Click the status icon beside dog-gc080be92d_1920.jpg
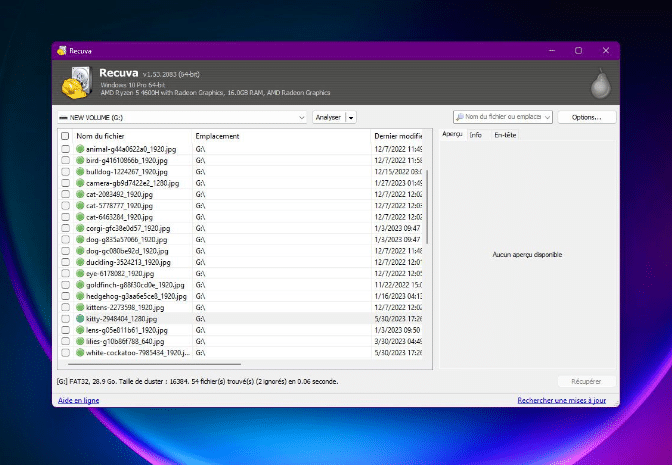 [x=80, y=251]
